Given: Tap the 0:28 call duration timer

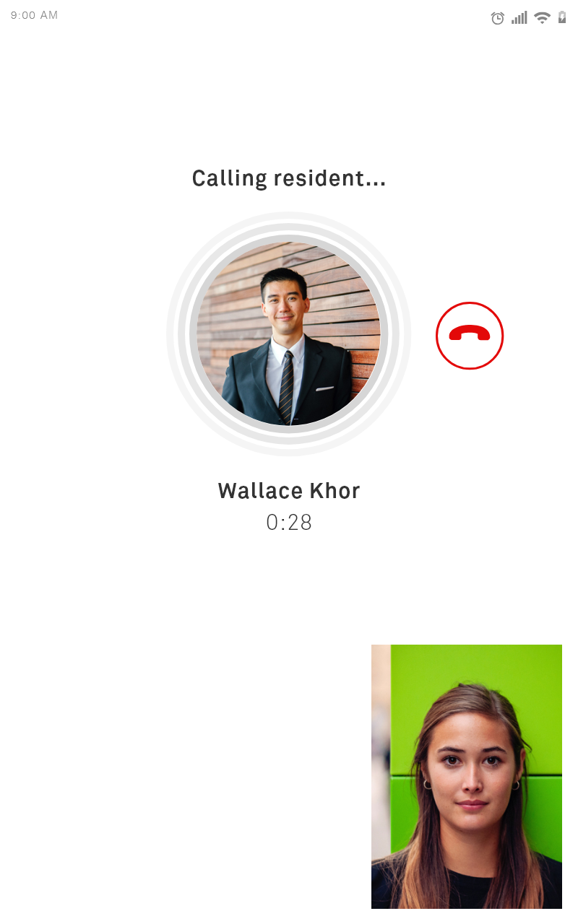Looking at the screenshot, I should pos(289,522).
